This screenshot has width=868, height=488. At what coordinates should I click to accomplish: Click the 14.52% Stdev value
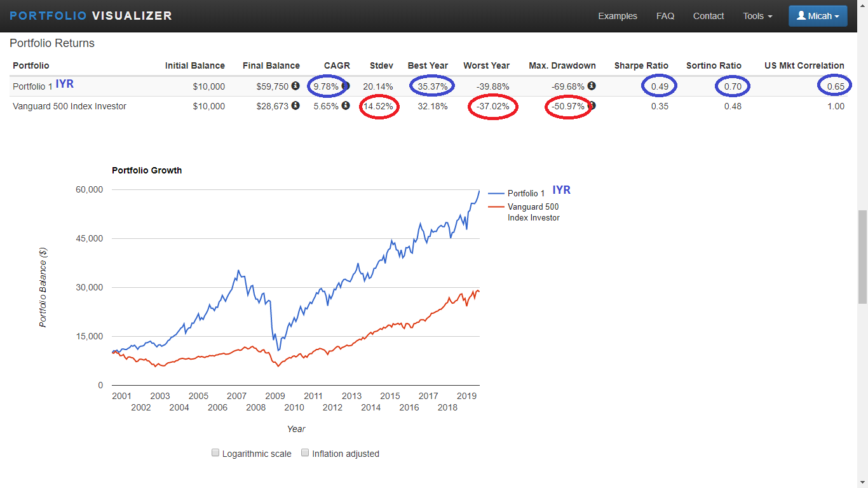pos(378,106)
